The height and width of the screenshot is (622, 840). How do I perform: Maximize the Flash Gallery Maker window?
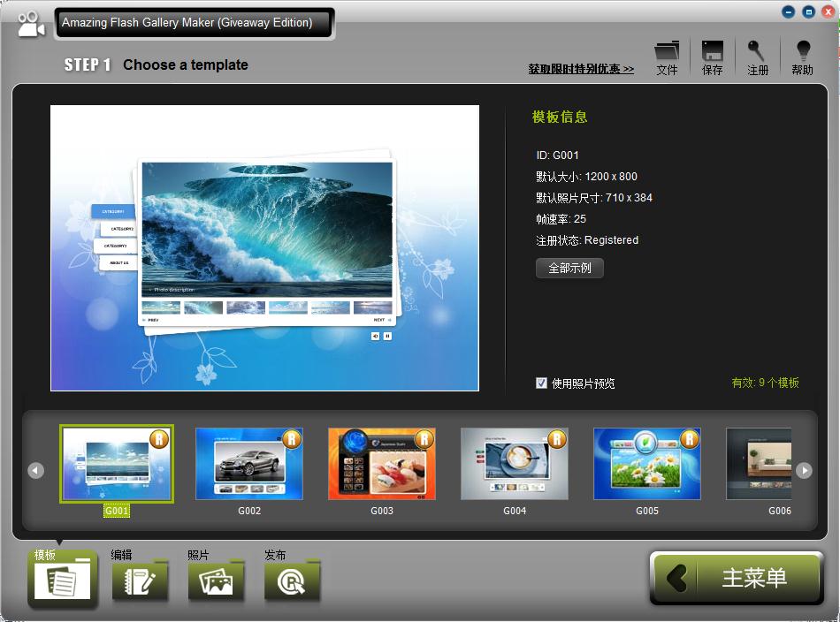808,11
